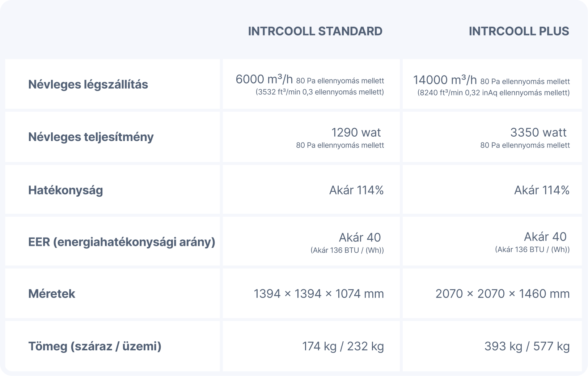Click the 3532 ft³/min conversion note
Screen dimensions: 588x376
320,92
